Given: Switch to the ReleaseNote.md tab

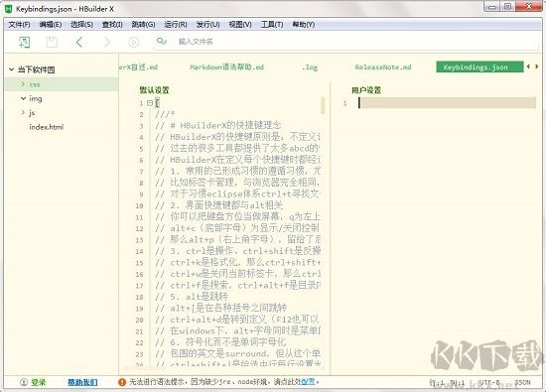Looking at the screenshot, I should click(383, 67).
